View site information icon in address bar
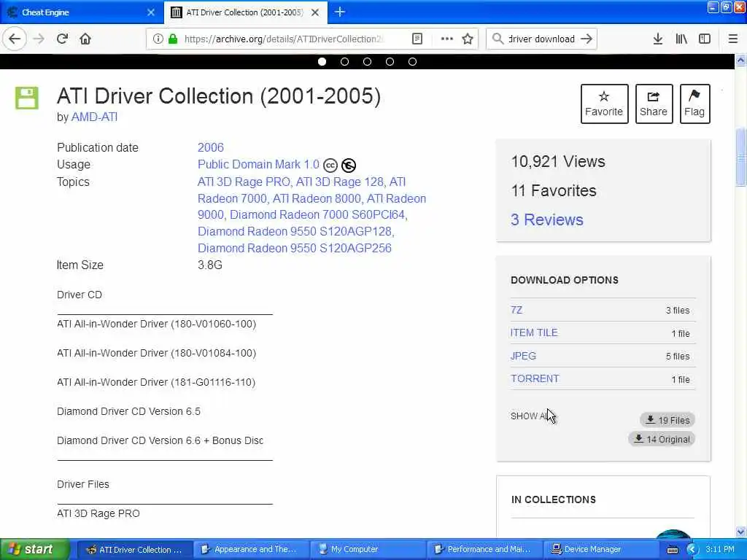This screenshot has height=560, width=747. [x=158, y=39]
